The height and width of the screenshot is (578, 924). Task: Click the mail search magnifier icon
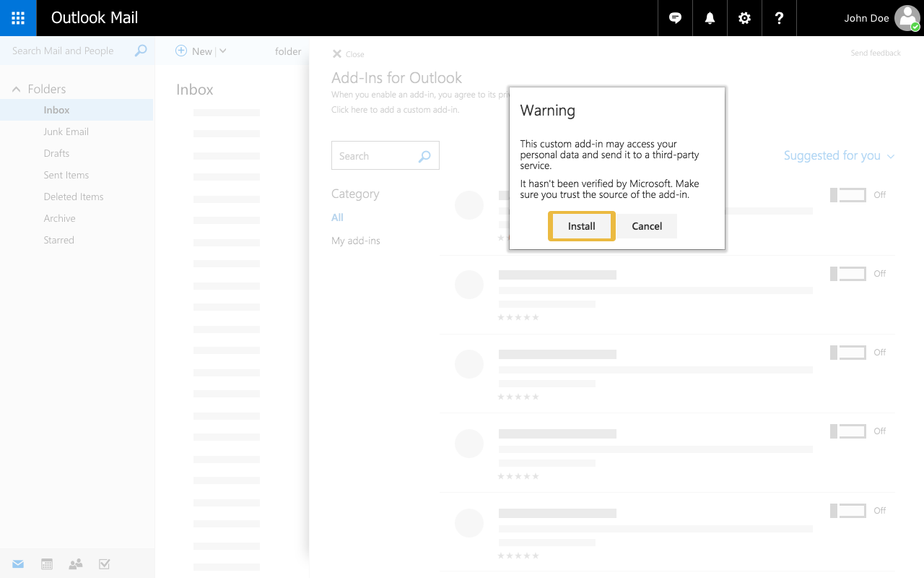(x=141, y=51)
